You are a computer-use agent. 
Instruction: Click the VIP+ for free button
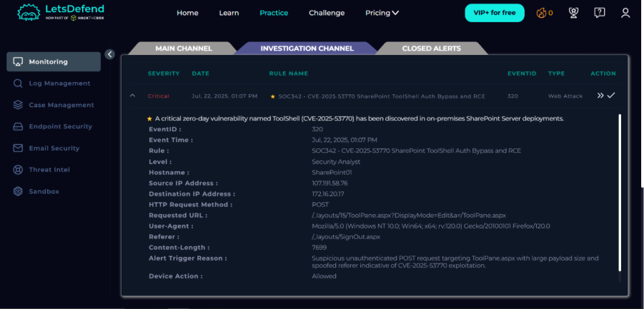tap(495, 13)
